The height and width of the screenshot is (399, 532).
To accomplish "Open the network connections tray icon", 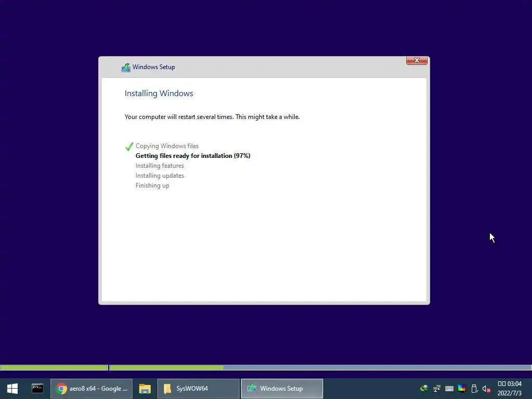I will pos(436,389).
